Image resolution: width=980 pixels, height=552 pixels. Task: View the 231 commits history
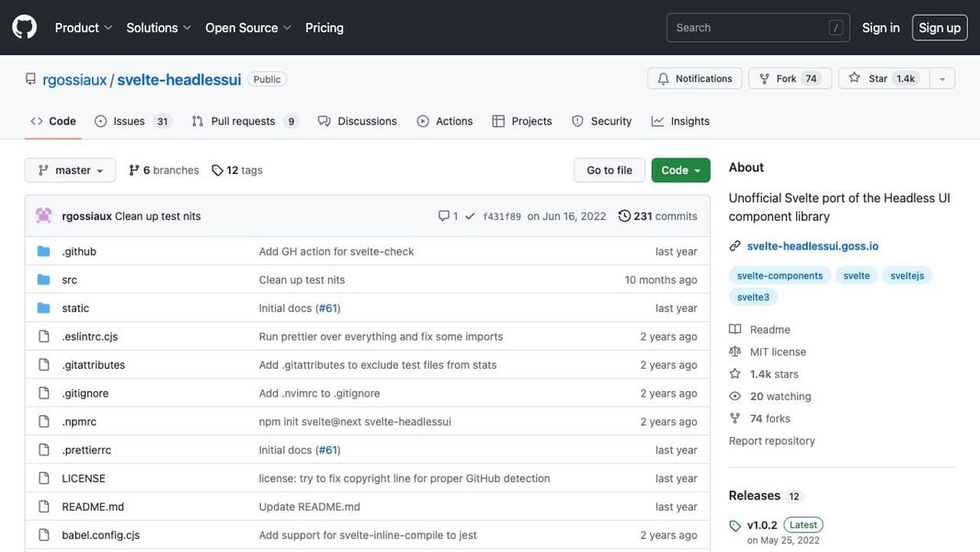point(657,216)
